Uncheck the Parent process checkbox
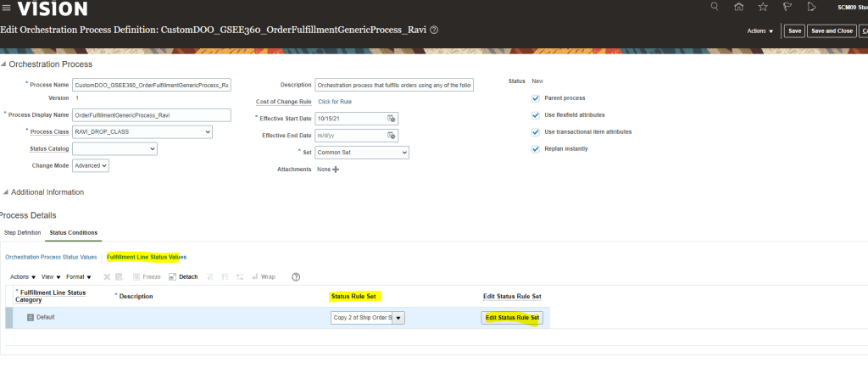Viewport: 868px width, 367px height. (x=535, y=98)
